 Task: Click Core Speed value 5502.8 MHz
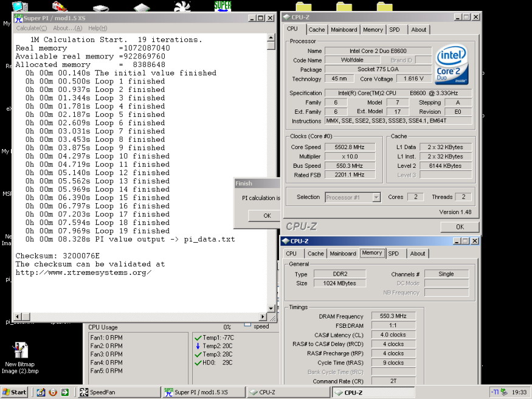[350, 147]
